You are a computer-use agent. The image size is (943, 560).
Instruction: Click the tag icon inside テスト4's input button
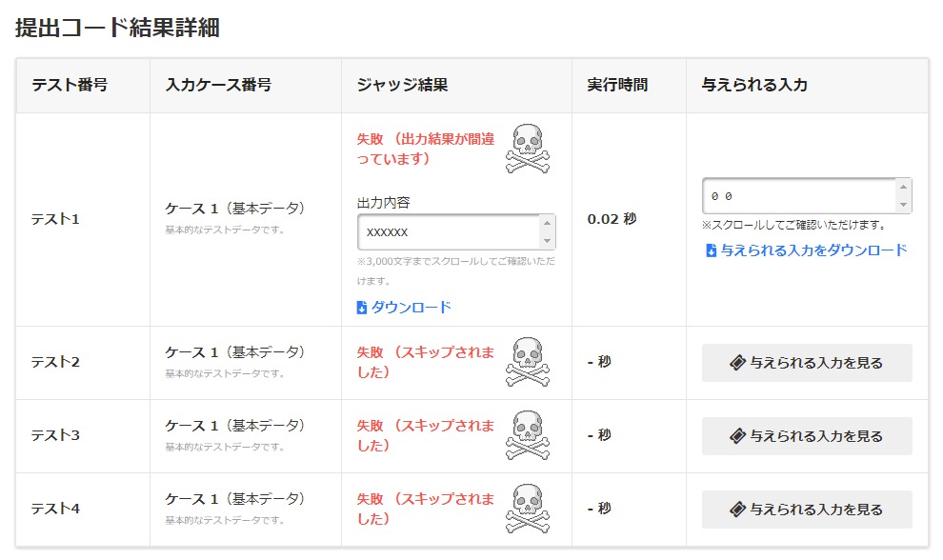(739, 509)
